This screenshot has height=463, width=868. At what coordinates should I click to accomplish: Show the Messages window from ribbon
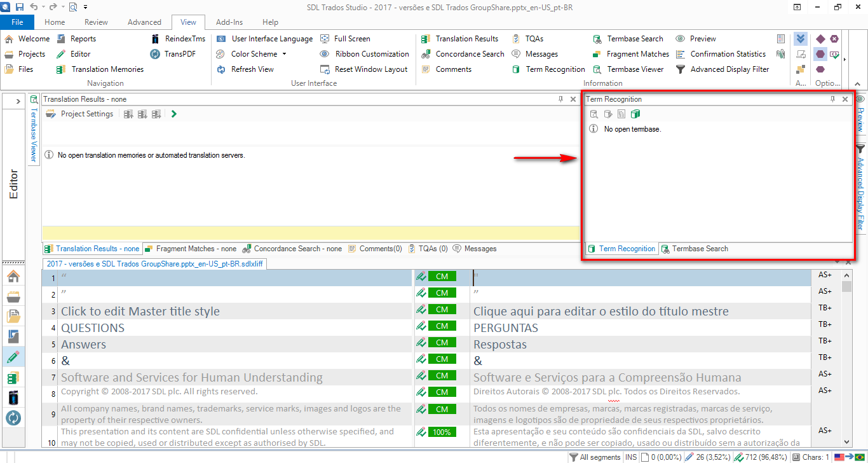pos(534,54)
